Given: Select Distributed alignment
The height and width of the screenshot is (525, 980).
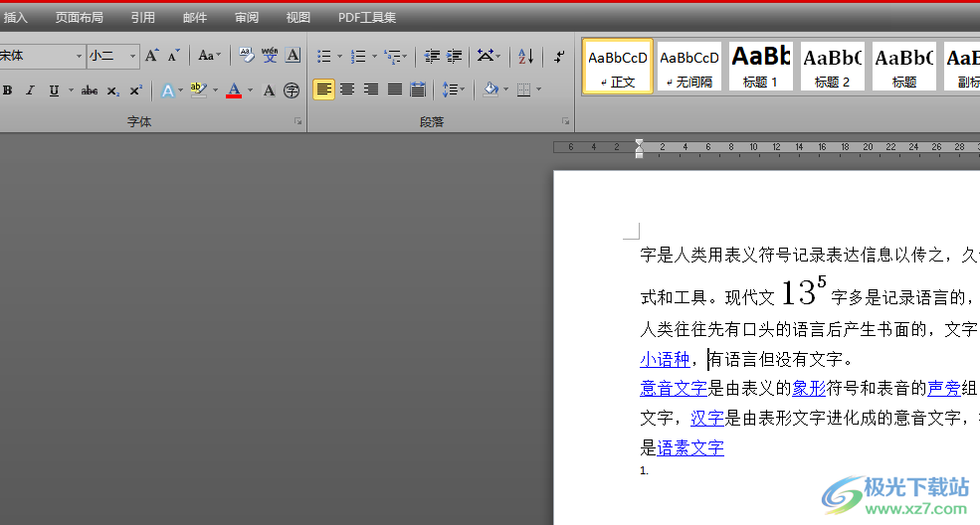Looking at the screenshot, I should pyautogui.click(x=418, y=89).
